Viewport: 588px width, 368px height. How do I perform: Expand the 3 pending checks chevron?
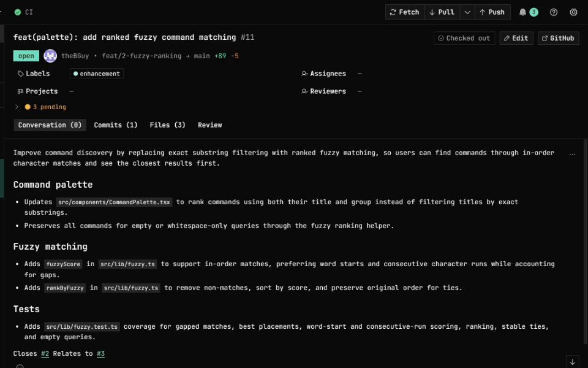17,107
